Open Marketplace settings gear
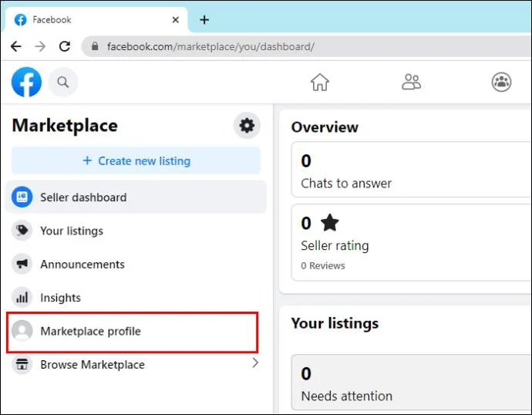Image resolution: width=532 pixels, height=415 pixels. point(247,126)
